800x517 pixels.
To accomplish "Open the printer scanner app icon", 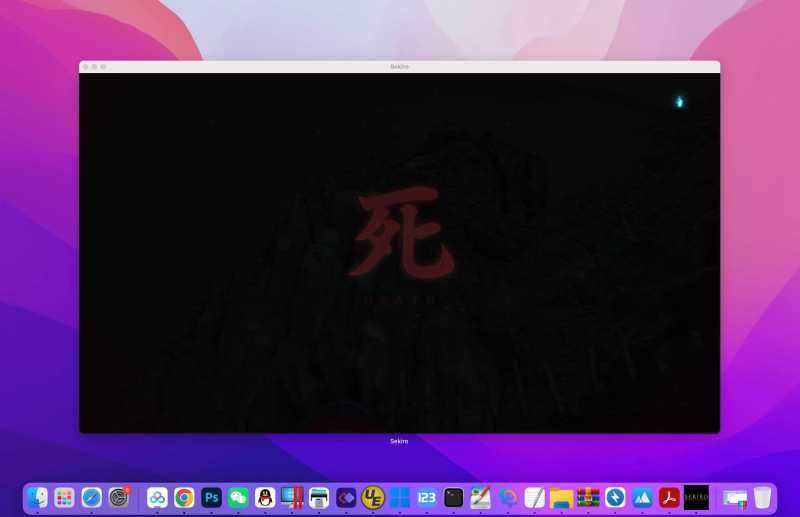I will coord(319,498).
